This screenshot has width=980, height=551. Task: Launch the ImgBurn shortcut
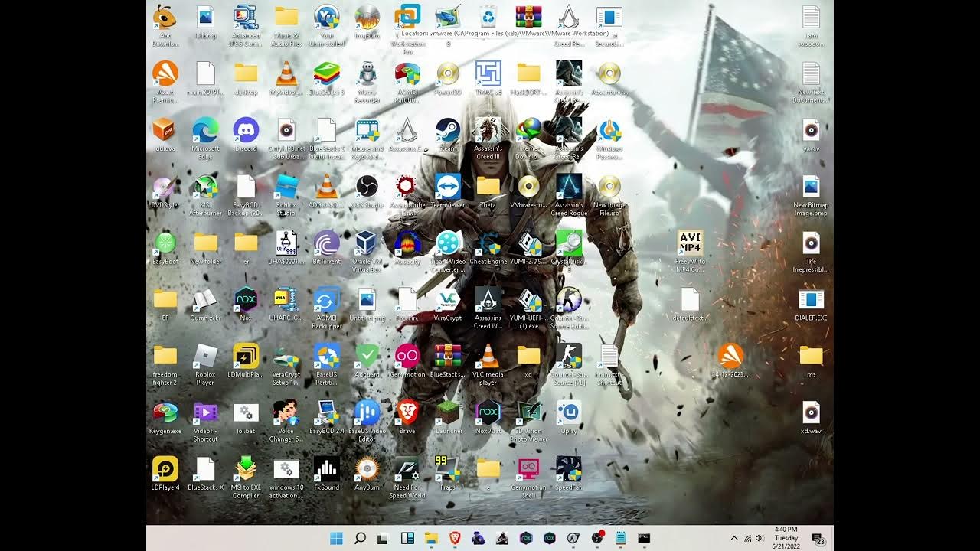[x=367, y=21]
